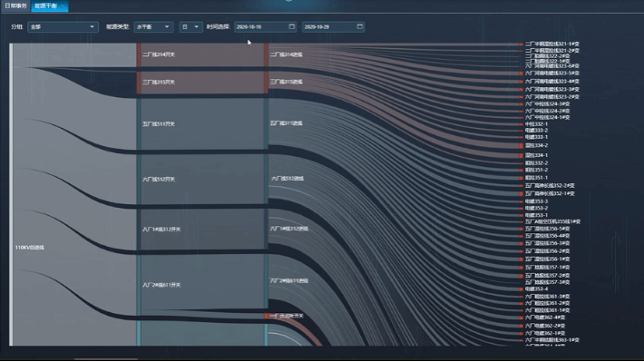Click the 352-2#变 end node label
The image size is (644, 362).
(550, 186)
